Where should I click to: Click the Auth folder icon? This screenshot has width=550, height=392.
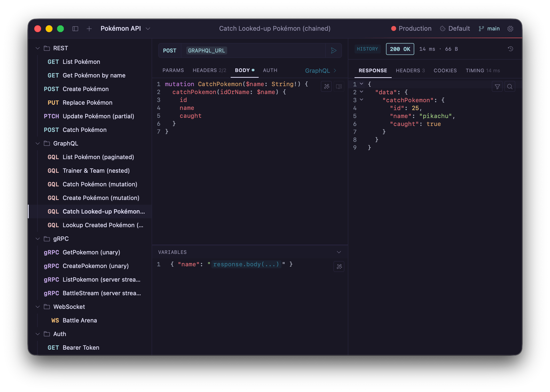point(47,334)
